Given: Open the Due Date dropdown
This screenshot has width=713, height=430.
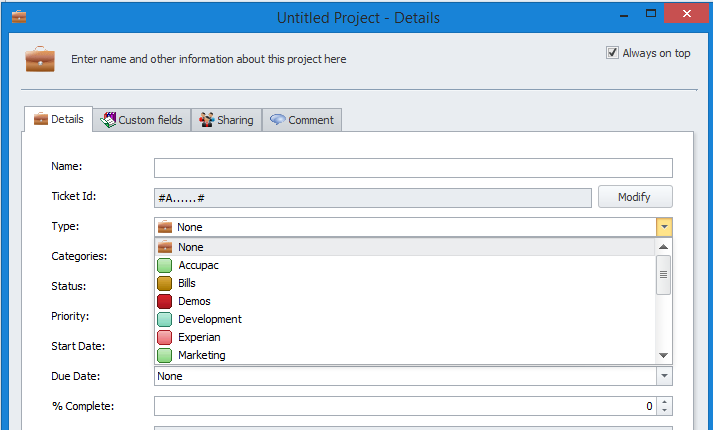Looking at the screenshot, I should [664, 376].
